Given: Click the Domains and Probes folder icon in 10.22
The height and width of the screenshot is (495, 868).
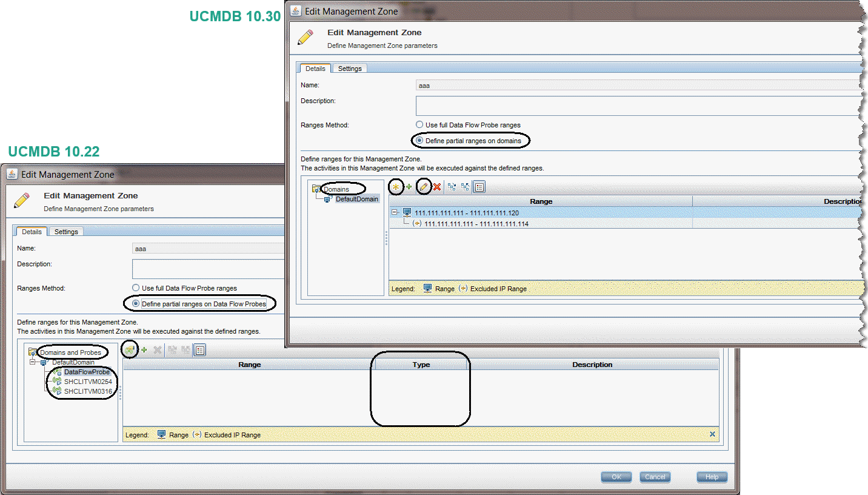Looking at the screenshot, I should point(33,352).
